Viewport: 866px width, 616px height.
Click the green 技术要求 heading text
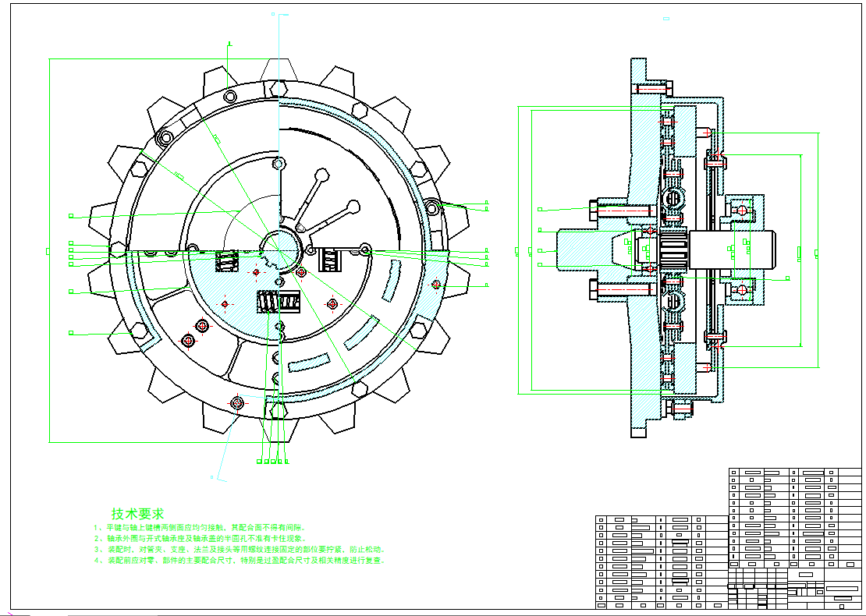[137, 514]
